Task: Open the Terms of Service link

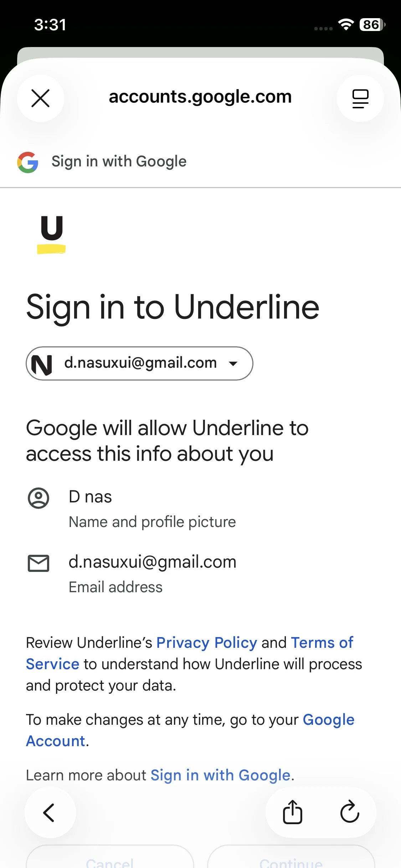Action: (322, 643)
